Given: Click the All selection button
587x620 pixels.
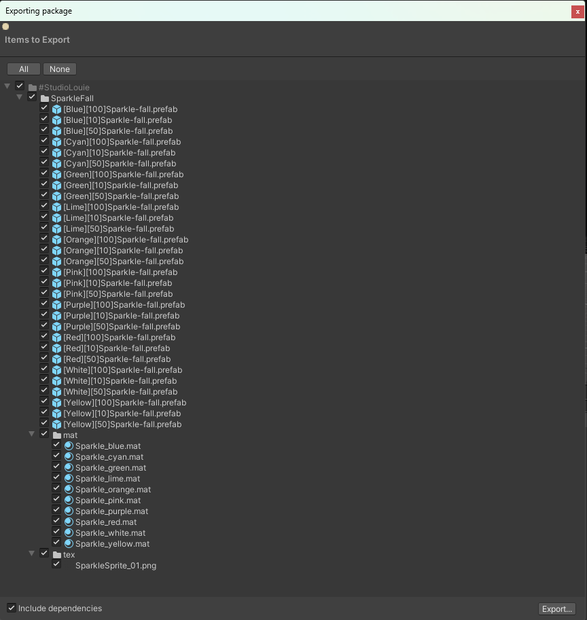Looking at the screenshot, I should pyautogui.click(x=24, y=69).
